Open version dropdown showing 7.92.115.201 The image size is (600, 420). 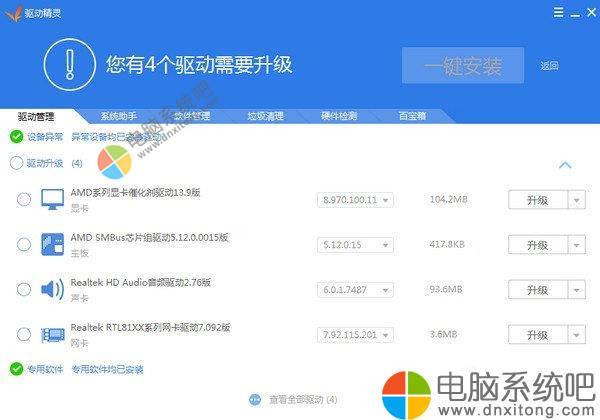pyautogui.click(x=355, y=335)
